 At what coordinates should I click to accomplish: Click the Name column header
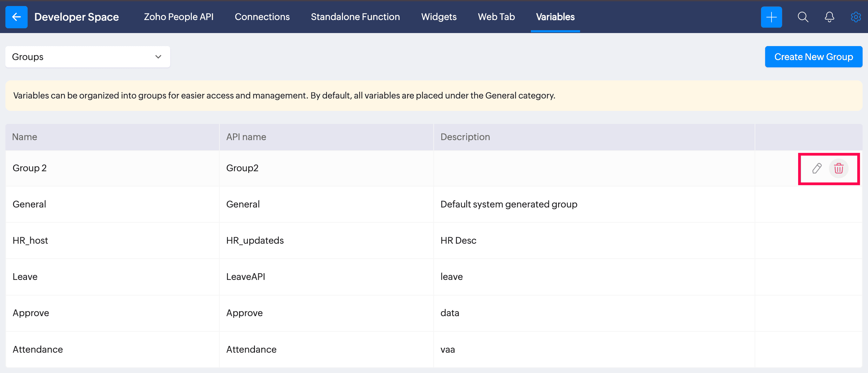[24, 137]
